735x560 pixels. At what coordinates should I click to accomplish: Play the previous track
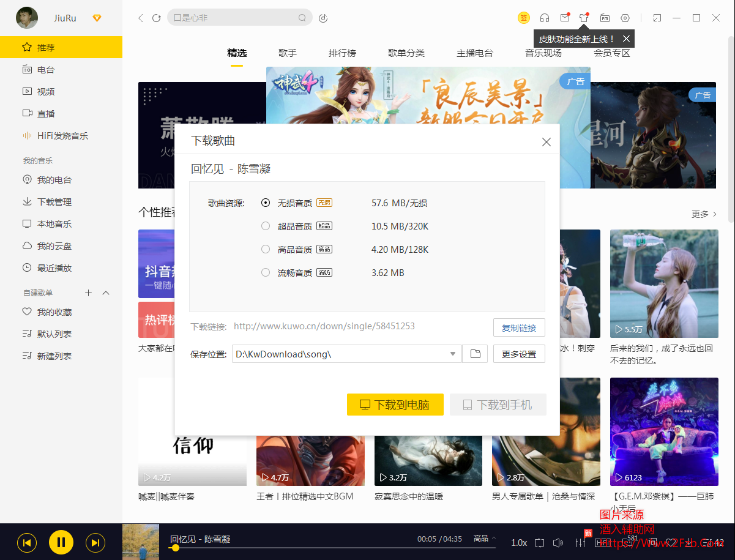coord(26,542)
